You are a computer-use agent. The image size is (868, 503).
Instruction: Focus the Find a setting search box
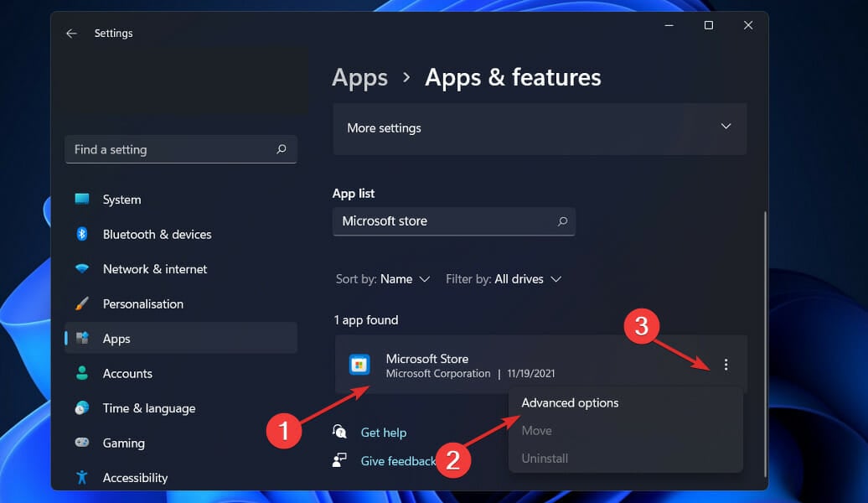point(181,149)
